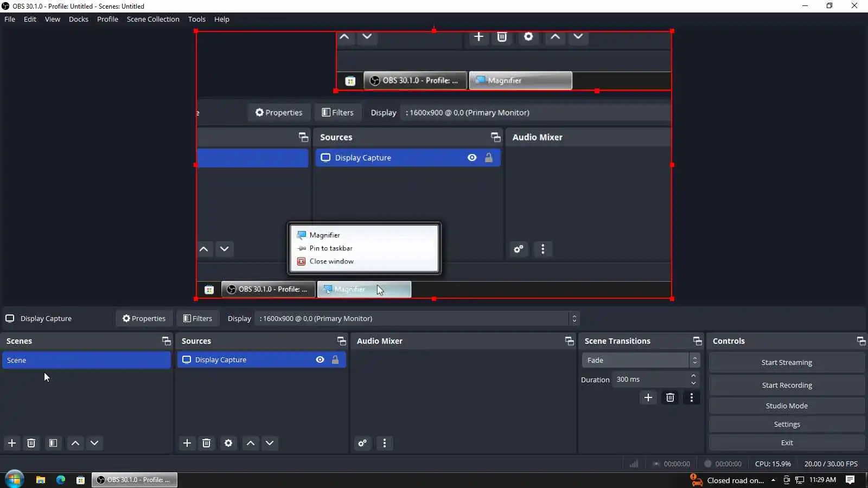
Task: Float the bottom Audio Mixer dock with its undock icon
Action: tap(569, 341)
